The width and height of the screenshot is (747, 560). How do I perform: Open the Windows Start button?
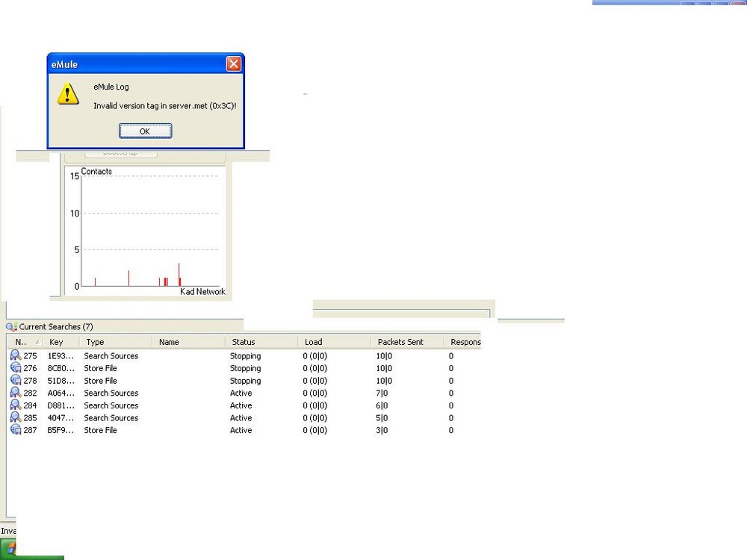8,549
